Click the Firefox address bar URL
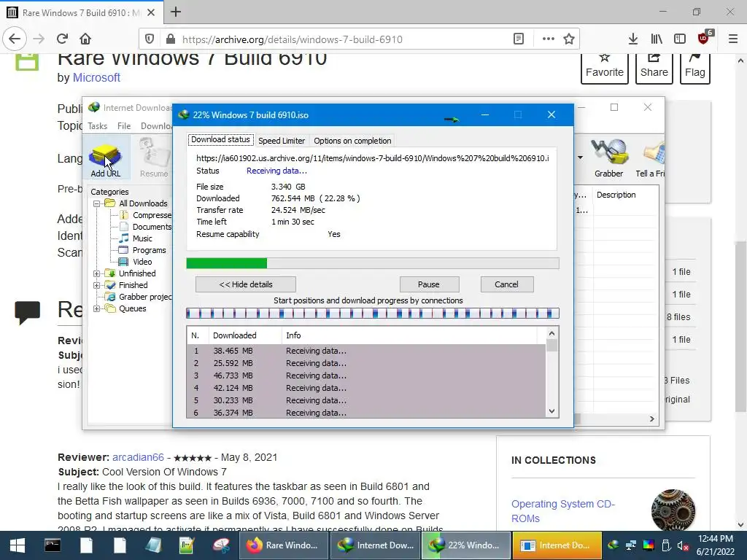Screen dimensions: 747x560 click(292, 39)
